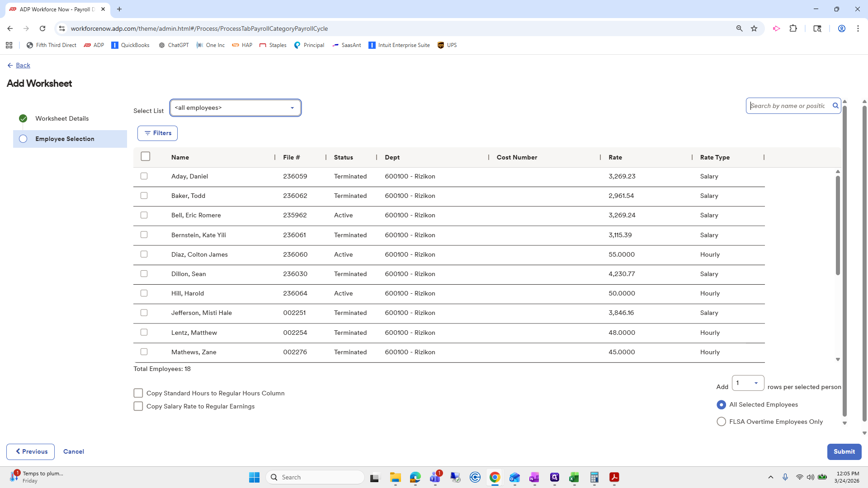Select FLSA Overtime Employees Only option
The height and width of the screenshot is (488, 868).
[721, 421]
